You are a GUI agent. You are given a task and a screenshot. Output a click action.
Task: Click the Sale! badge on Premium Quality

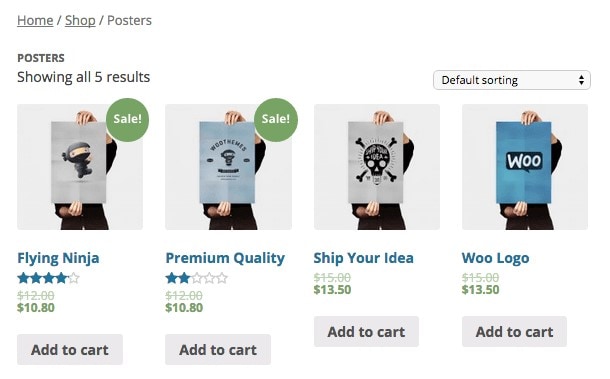coord(275,119)
